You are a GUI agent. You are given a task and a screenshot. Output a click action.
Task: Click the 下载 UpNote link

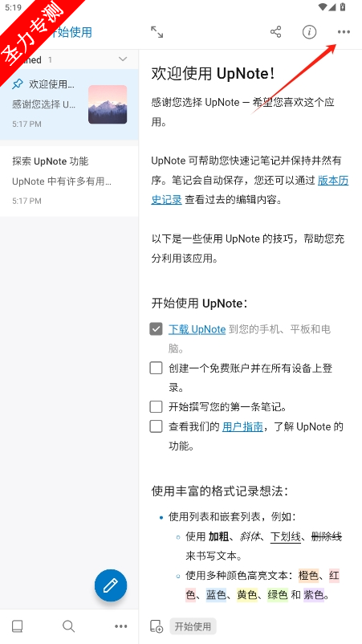(x=197, y=329)
